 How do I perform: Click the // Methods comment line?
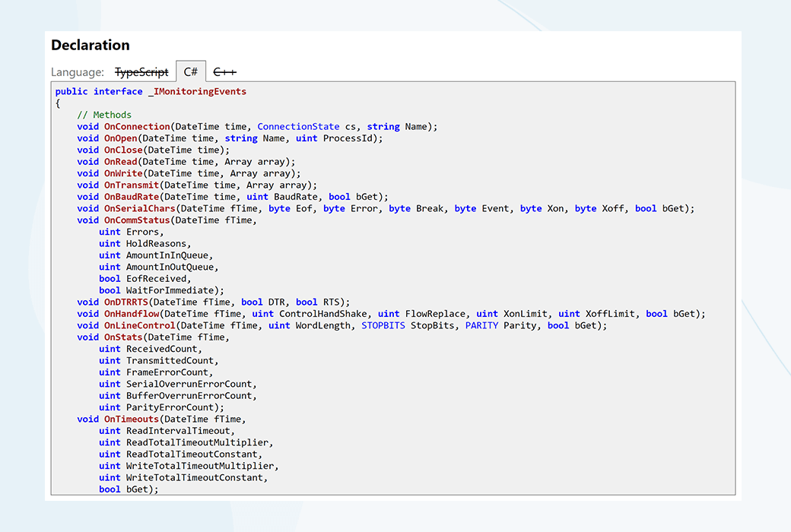[x=104, y=115]
